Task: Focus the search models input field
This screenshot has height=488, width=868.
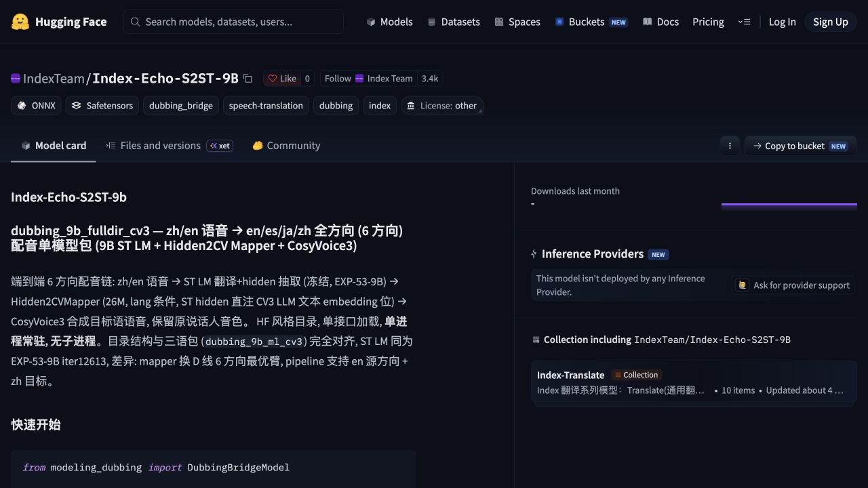Action: point(233,22)
